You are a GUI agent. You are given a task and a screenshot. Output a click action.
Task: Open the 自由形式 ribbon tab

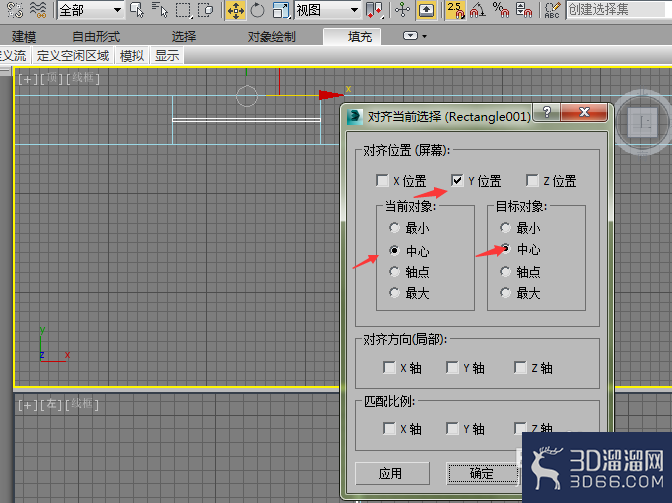[x=96, y=37]
